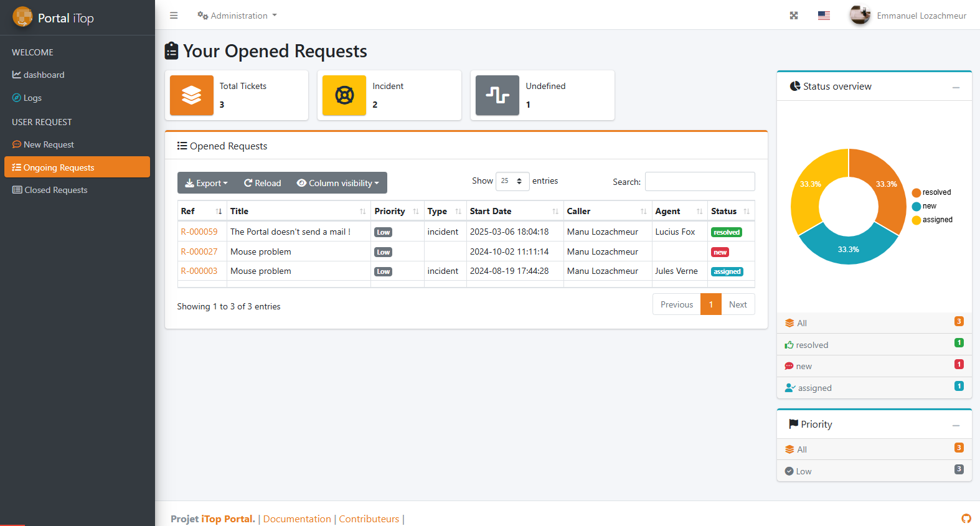
Task: Click the table Search input field
Action: click(700, 182)
